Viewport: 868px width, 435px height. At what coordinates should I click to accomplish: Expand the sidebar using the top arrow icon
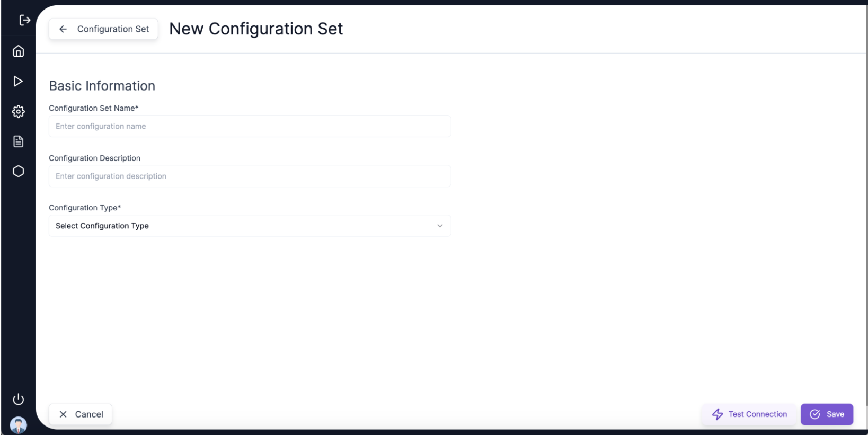coord(24,20)
